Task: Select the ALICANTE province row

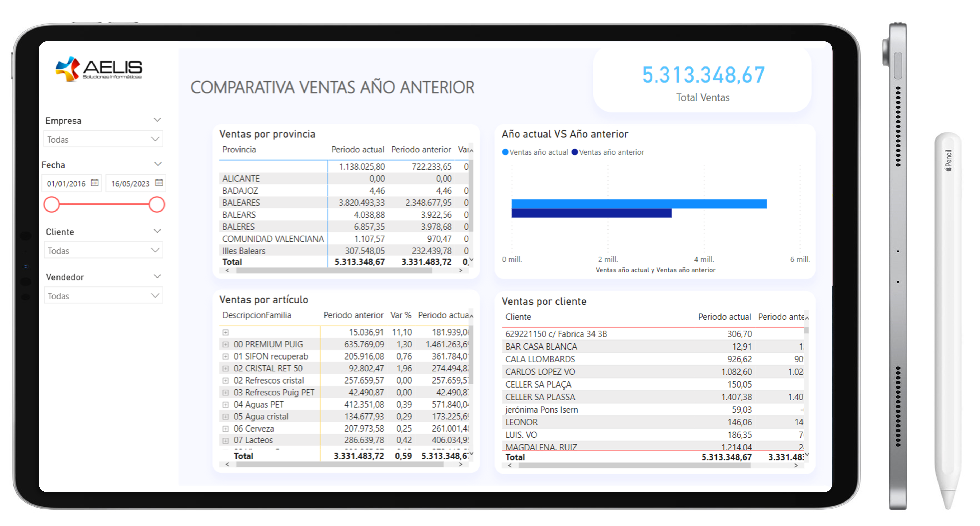Action: (x=344, y=179)
